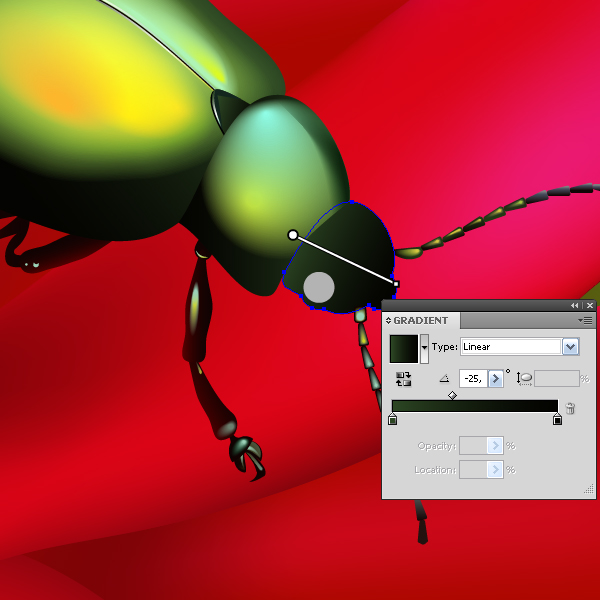Select the Gradient panel tab
The height and width of the screenshot is (600, 600).
click(421, 321)
